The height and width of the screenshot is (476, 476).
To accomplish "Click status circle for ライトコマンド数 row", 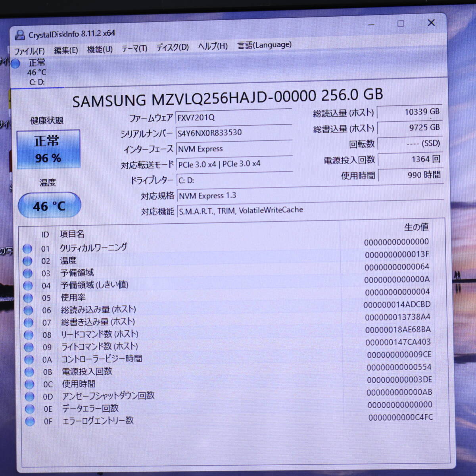I will coord(29,347).
